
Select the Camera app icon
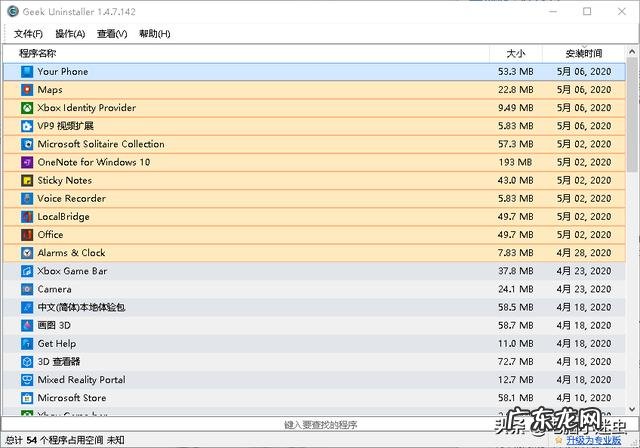pos(27,289)
